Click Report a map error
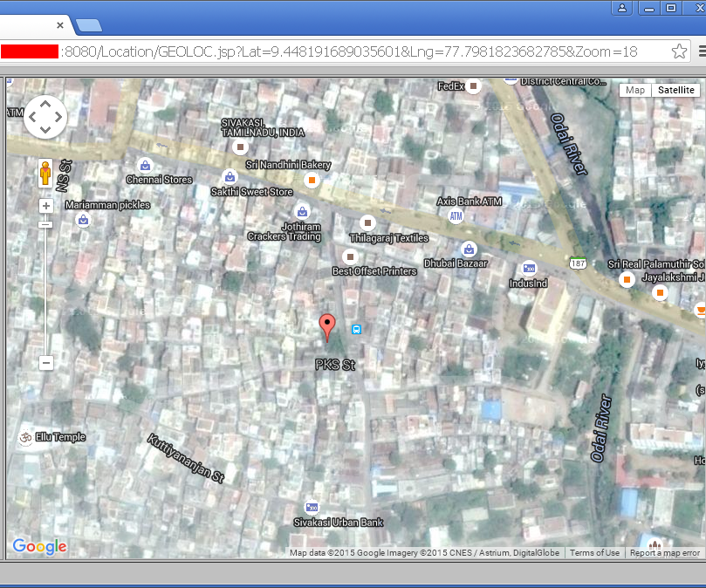Viewport: 706px width, 588px height. (665, 552)
